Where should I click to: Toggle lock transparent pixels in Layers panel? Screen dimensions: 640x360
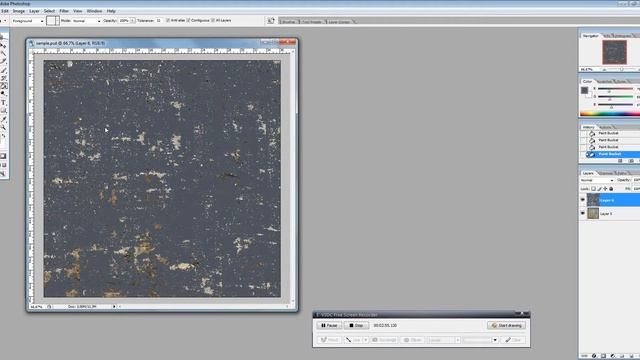coord(593,189)
